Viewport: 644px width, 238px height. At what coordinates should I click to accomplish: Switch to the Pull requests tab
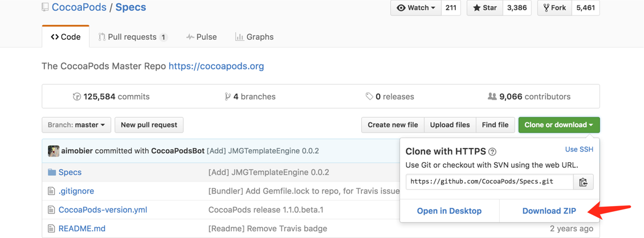pos(132,37)
